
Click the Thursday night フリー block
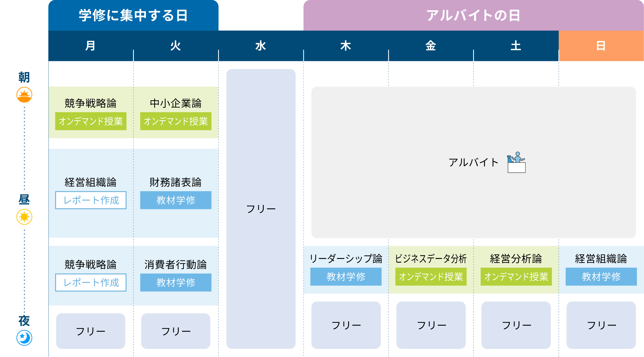pyautogui.click(x=346, y=325)
